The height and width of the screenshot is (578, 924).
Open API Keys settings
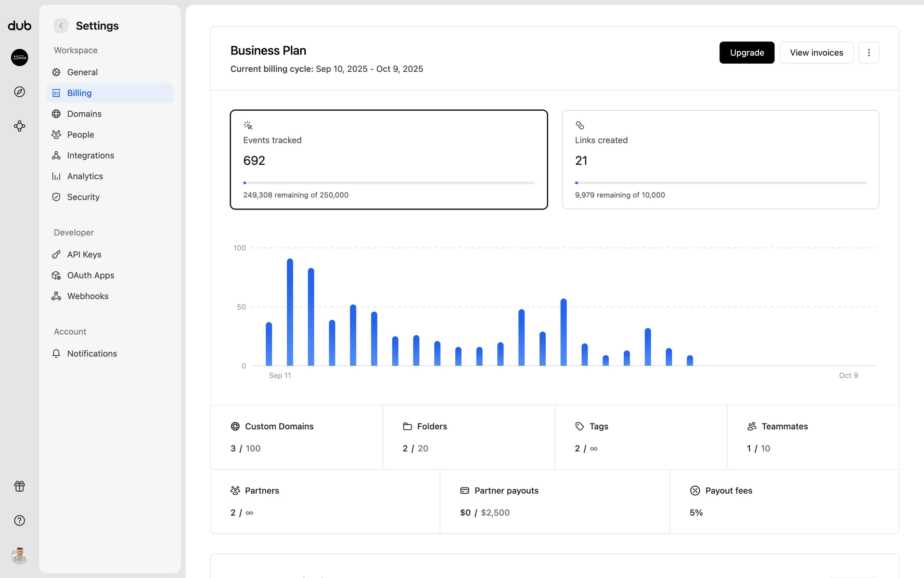click(84, 254)
